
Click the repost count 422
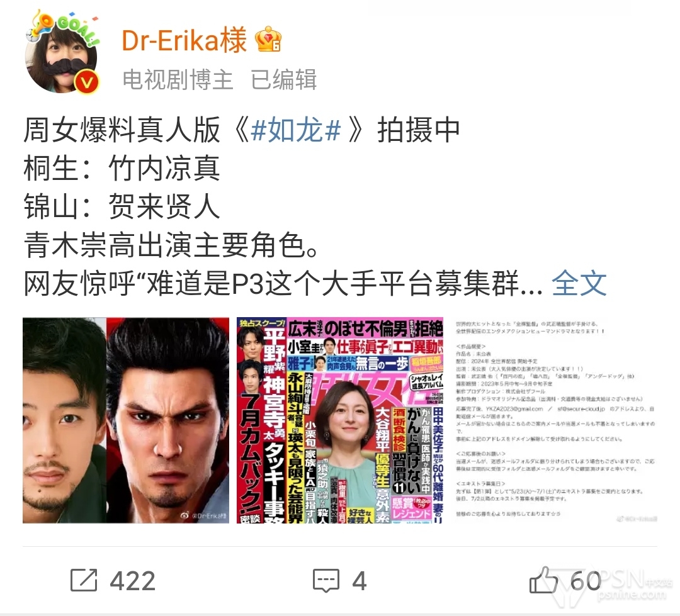pos(133,581)
